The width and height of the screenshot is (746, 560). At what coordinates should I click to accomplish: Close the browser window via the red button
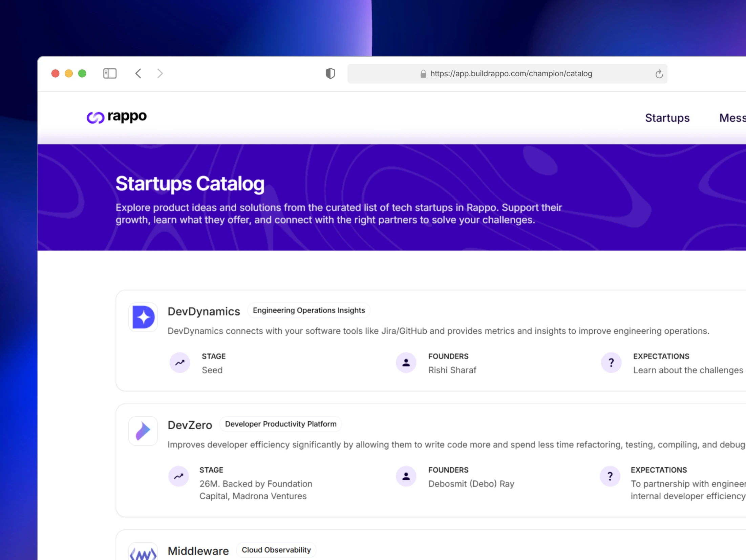(x=56, y=74)
